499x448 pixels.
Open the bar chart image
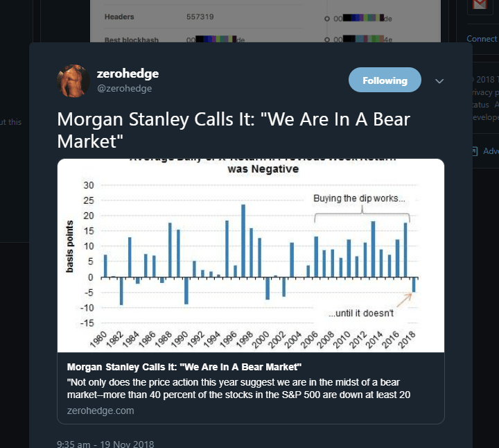(x=250, y=255)
